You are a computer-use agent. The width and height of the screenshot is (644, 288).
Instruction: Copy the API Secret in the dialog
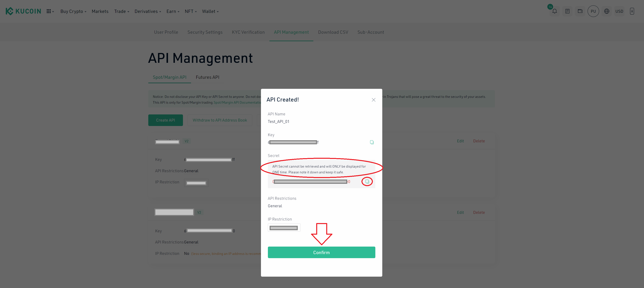[367, 181]
